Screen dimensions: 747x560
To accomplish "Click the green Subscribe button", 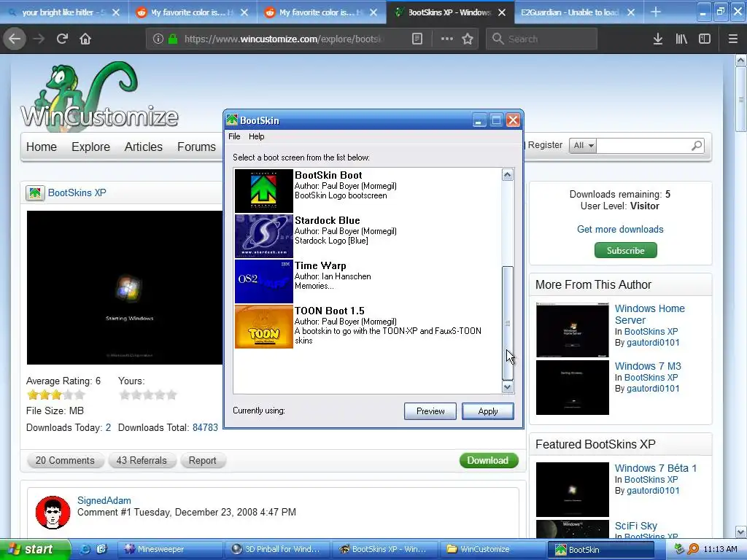I will tap(625, 251).
